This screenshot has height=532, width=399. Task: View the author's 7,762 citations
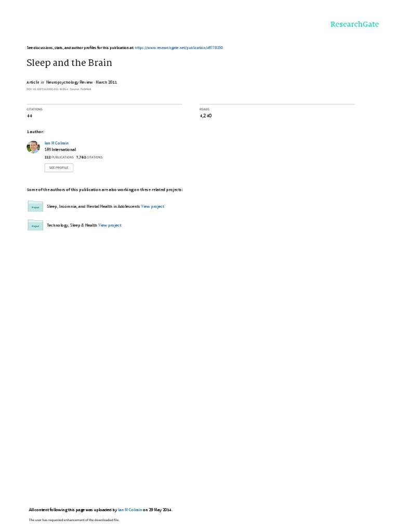(x=89, y=157)
